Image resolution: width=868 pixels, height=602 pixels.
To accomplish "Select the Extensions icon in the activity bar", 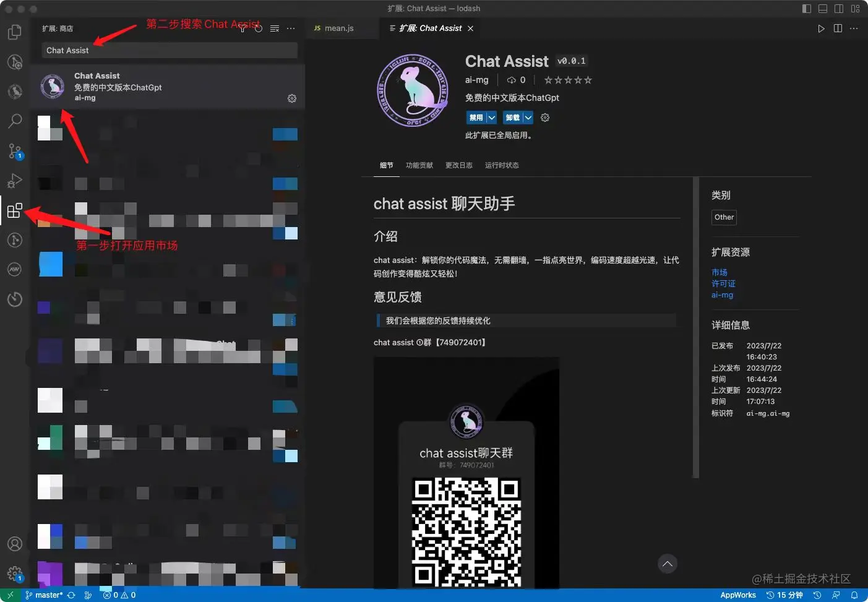I will point(14,210).
